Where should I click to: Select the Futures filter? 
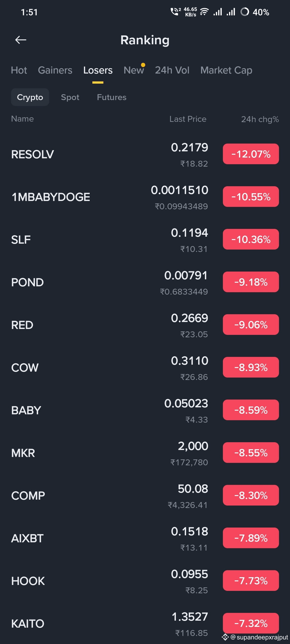point(112,97)
